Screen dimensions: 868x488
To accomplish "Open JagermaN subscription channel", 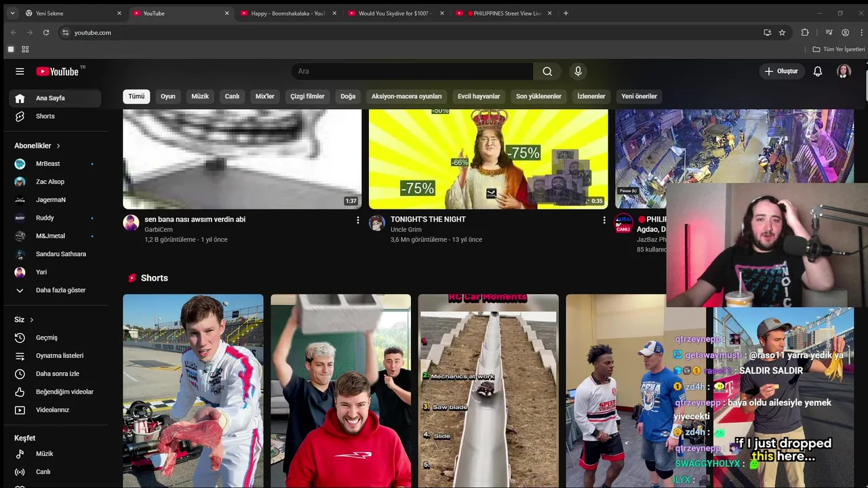I will click(x=56, y=200).
